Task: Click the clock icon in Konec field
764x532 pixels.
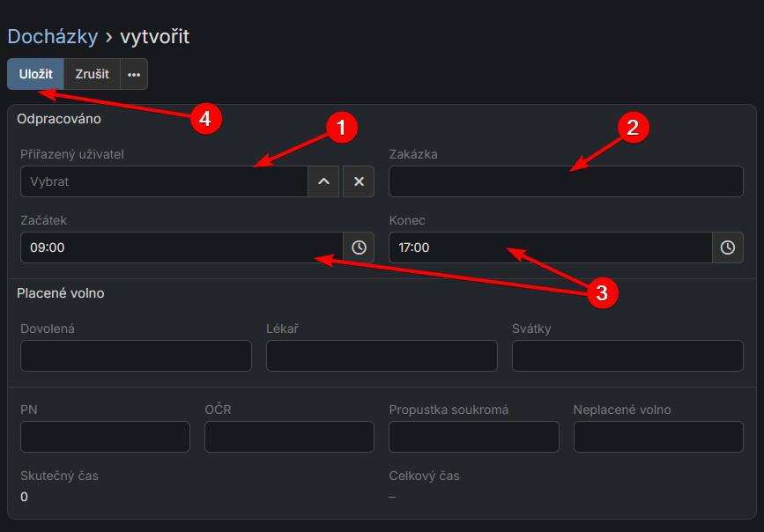Action: pyautogui.click(x=727, y=248)
